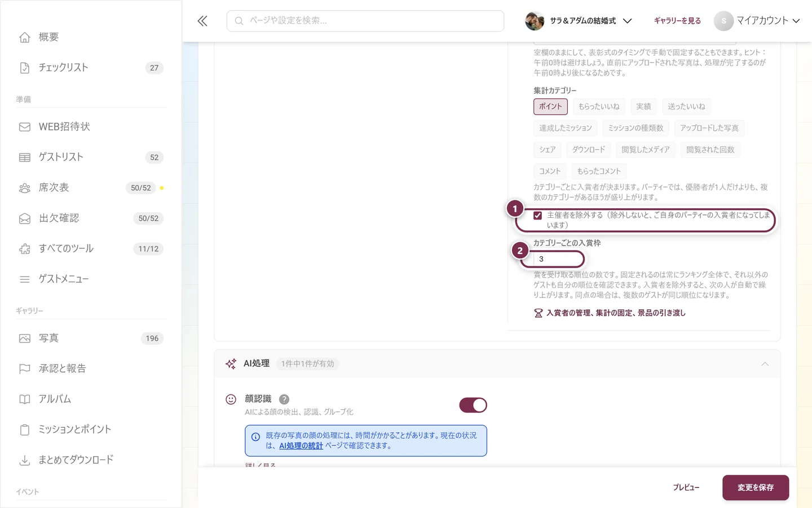Toggle the ポイント category chip
Screen dimensions: 812x508
550,107
